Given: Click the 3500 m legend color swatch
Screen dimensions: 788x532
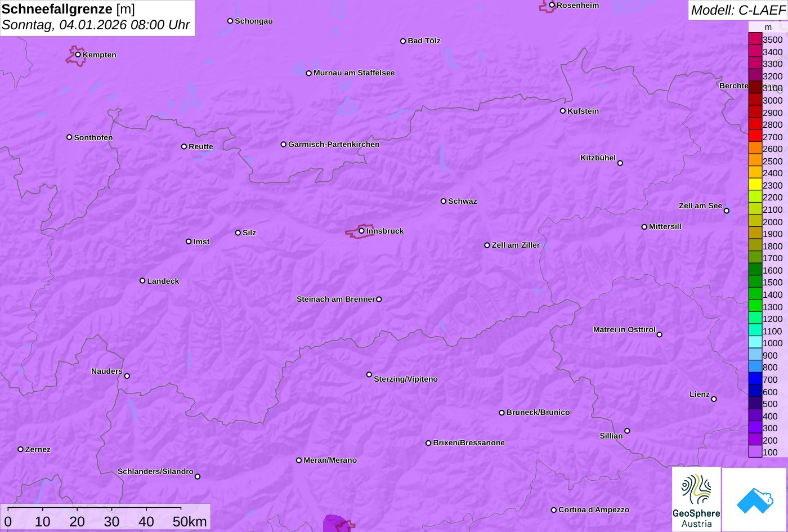Looking at the screenshot, I should tap(755, 39).
